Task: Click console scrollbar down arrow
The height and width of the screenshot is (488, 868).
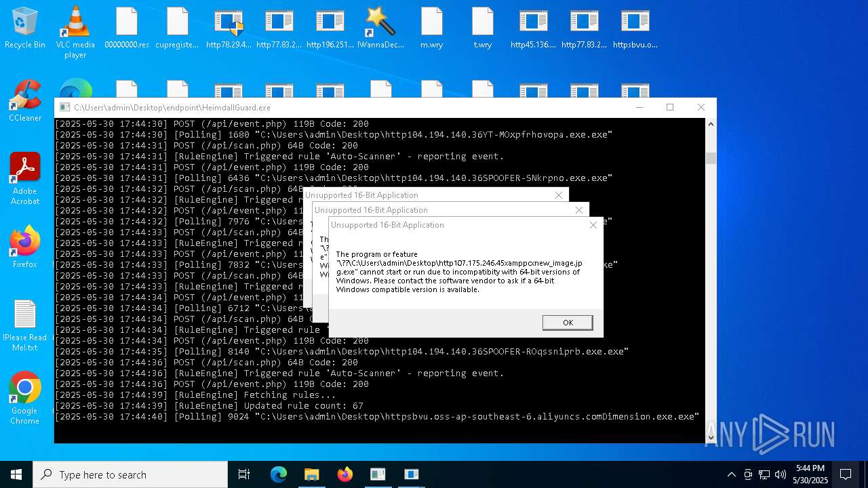Action: pos(711,437)
